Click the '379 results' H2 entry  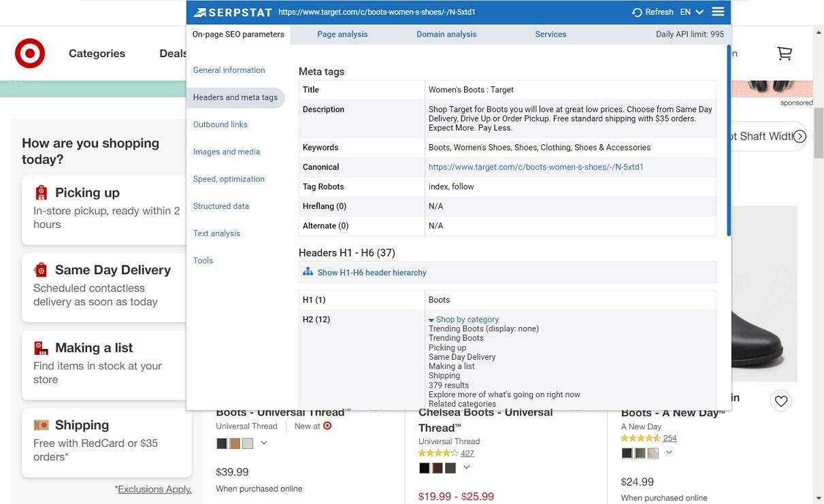tap(448, 385)
